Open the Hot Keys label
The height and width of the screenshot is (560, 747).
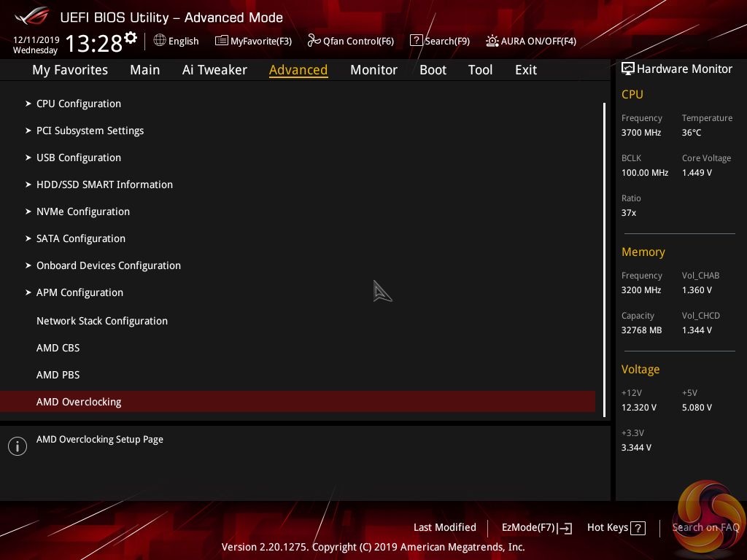tap(608, 527)
